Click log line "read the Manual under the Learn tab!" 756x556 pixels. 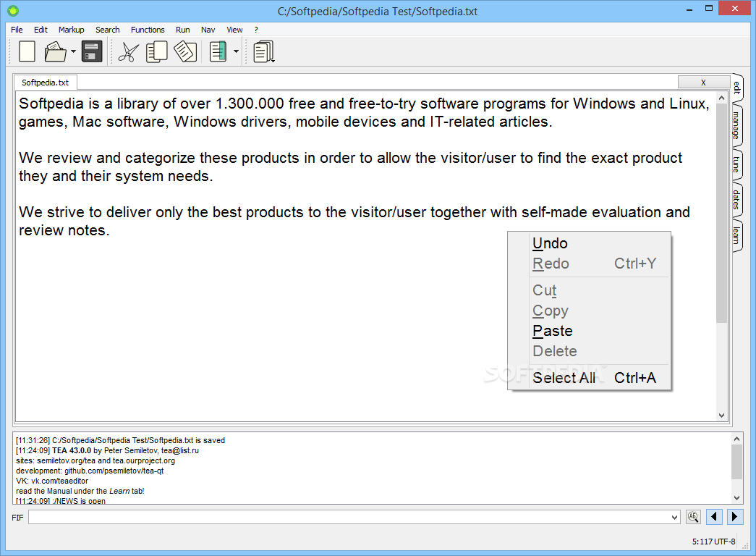pos(80,491)
